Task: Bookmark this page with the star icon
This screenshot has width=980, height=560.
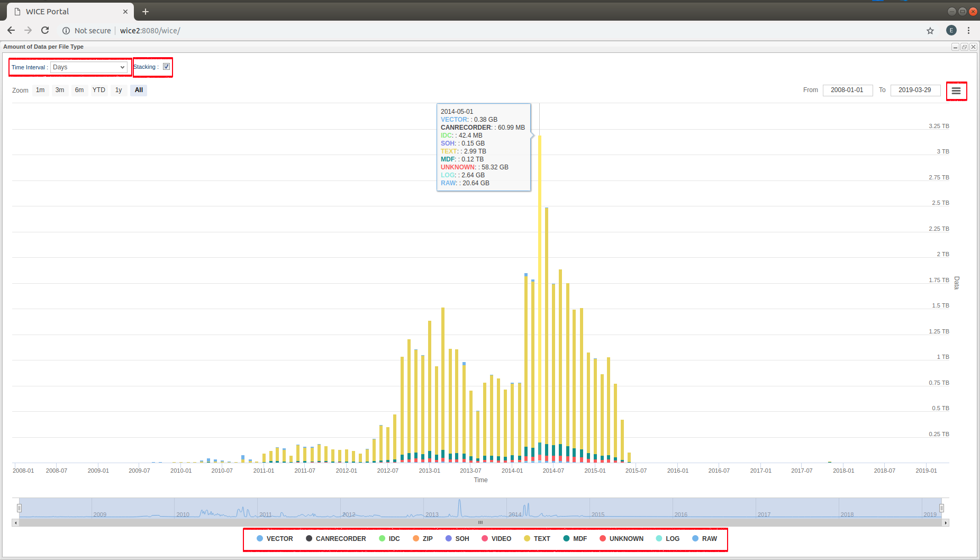Action: click(930, 31)
